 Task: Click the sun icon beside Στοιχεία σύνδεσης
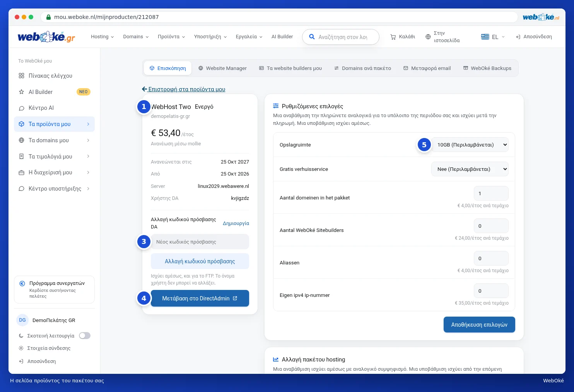point(21,348)
